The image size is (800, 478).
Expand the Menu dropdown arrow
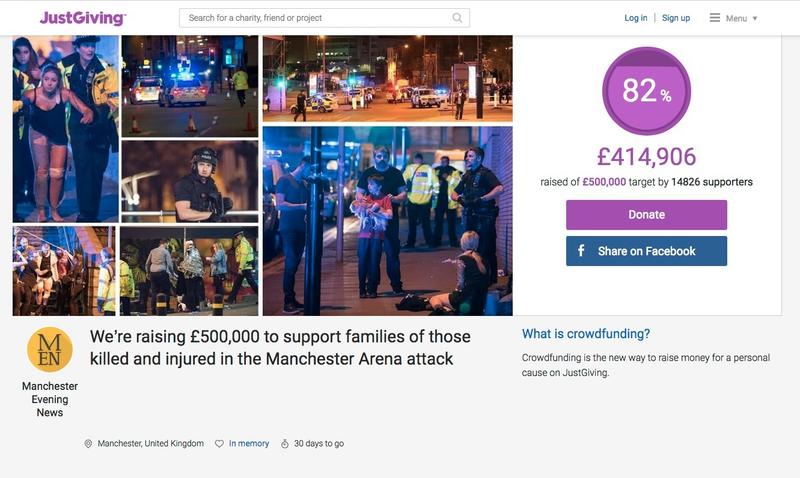coord(755,18)
